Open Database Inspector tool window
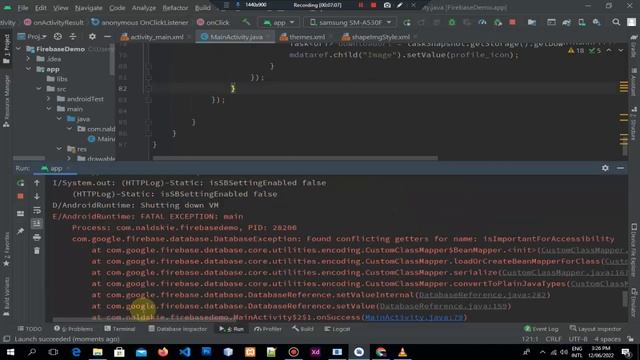This screenshot has width=640, height=360. pyautogui.click(x=178, y=329)
